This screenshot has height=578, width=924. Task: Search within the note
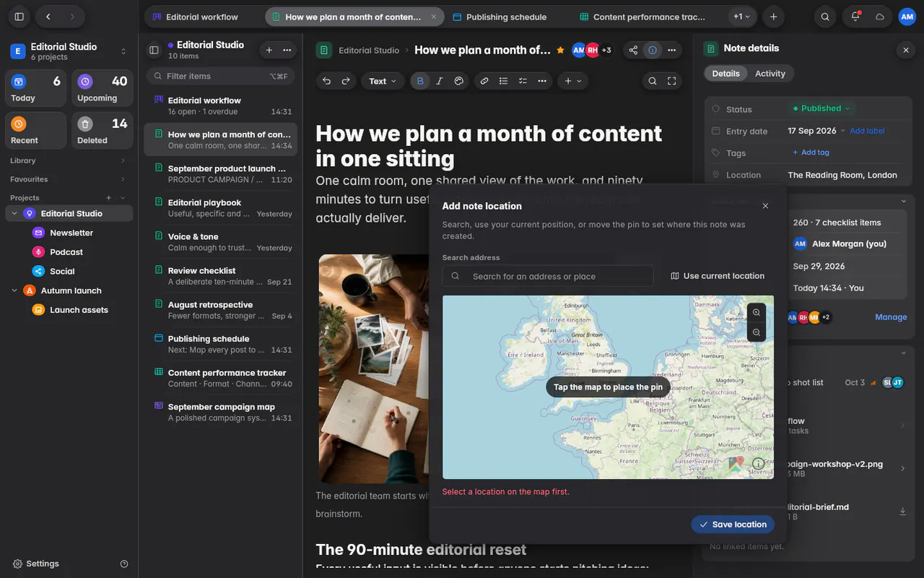pos(653,81)
